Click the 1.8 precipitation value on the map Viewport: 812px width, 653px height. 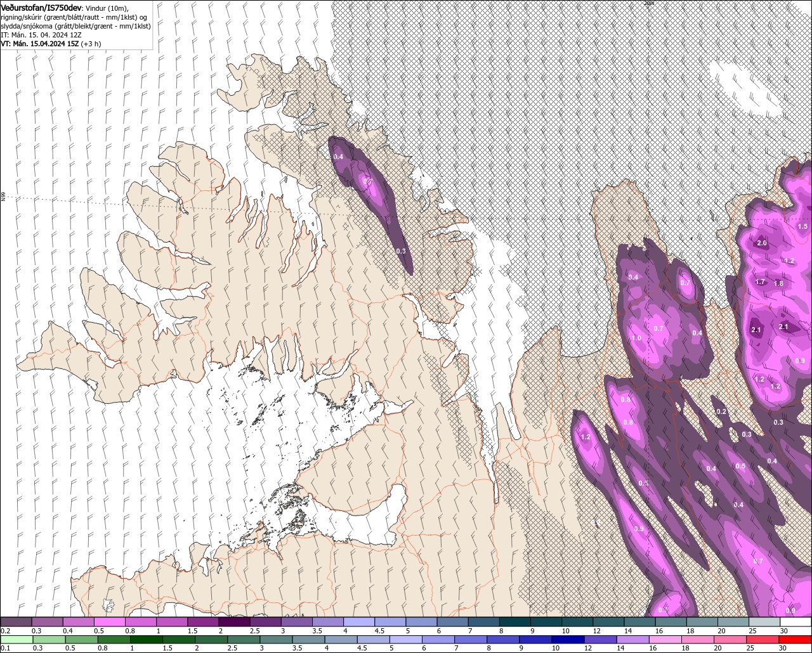click(x=779, y=284)
